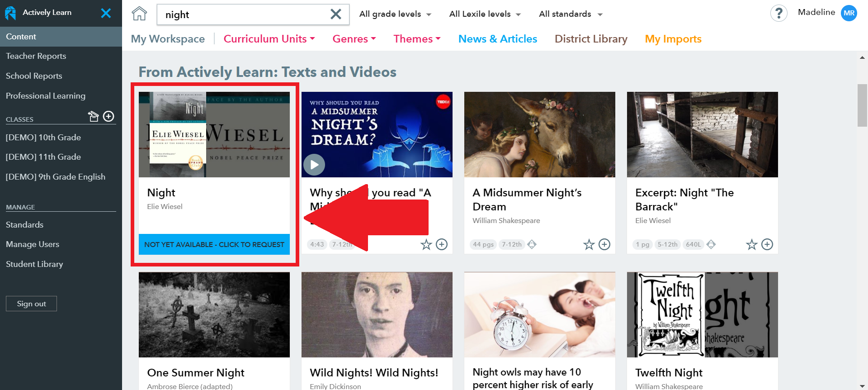
Task: Click the TED-Ed badge on video thumbnail
Action: (x=443, y=102)
